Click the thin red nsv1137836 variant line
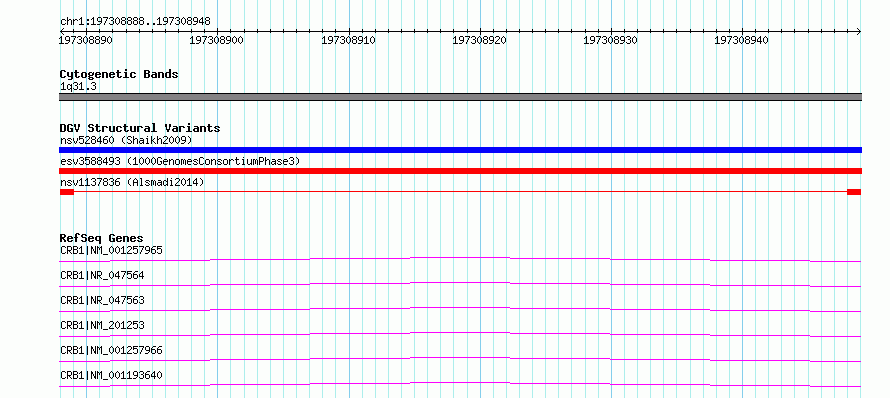Image resolution: width=890 pixels, height=398 pixels. 460,192
